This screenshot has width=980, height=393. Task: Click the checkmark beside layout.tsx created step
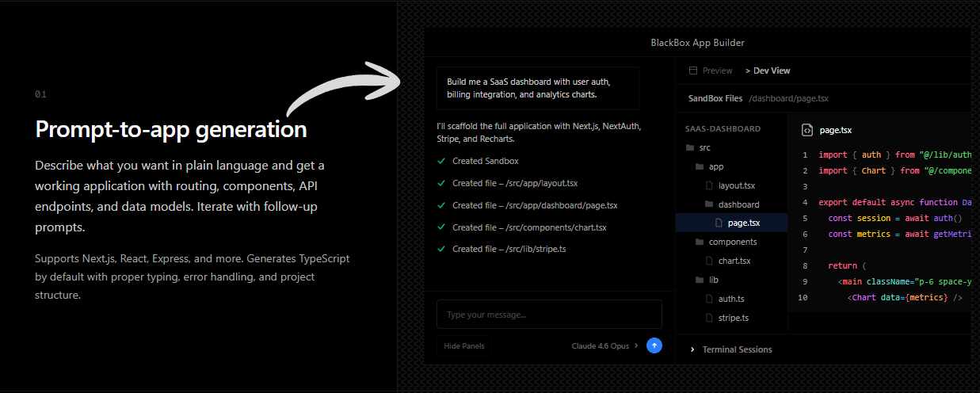pos(440,183)
